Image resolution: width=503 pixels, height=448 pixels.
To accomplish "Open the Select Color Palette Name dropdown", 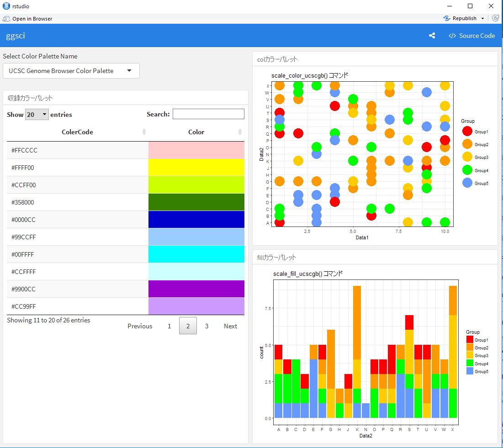I will (x=71, y=70).
